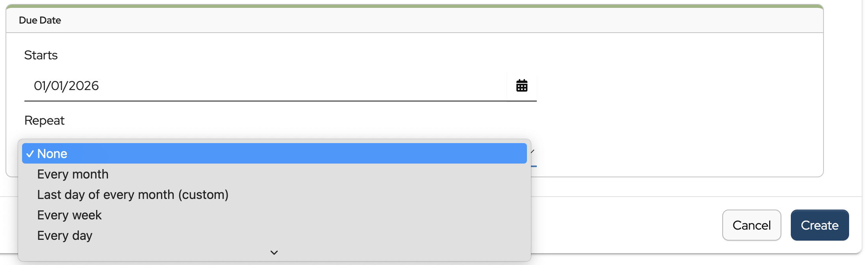Click the checkmark beside the None option
868x265 pixels.
pos(30,154)
